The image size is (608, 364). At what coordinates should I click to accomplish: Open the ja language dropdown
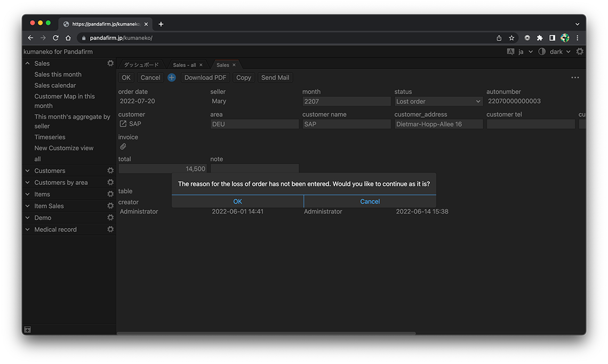point(524,52)
